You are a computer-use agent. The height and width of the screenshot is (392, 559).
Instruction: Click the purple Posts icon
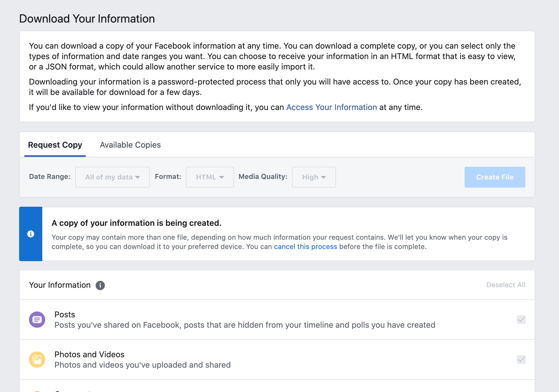(x=37, y=320)
